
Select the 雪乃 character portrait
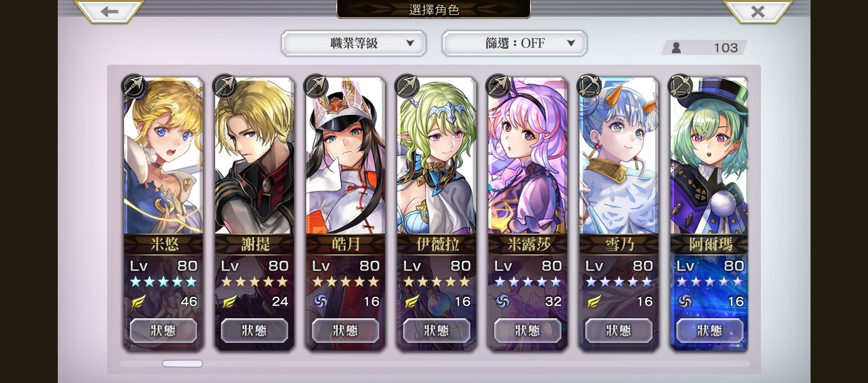[x=619, y=156]
